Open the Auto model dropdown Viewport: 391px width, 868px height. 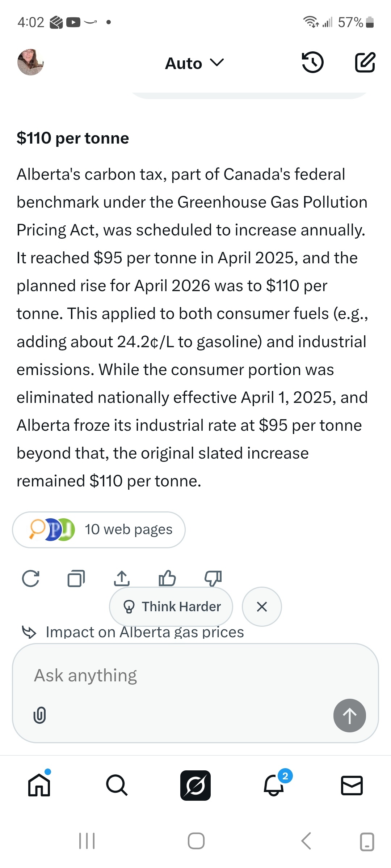(x=195, y=63)
